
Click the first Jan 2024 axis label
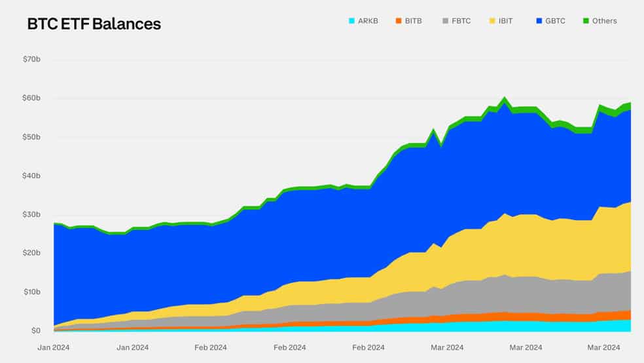click(54, 347)
